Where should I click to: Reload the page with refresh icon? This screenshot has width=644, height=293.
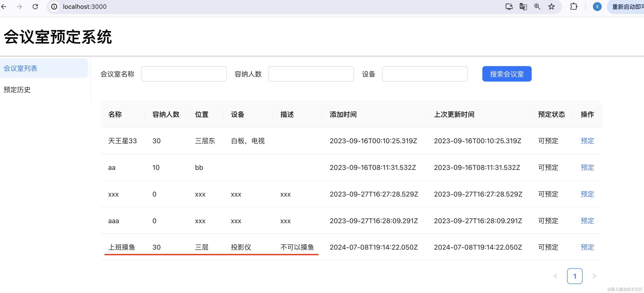click(x=35, y=7)
